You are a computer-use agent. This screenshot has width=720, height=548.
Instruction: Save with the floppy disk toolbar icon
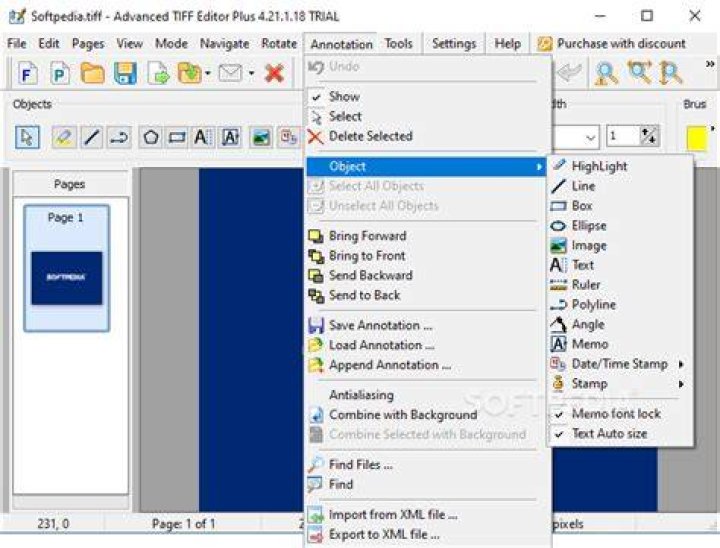pyautogui.click(x=125, y=73)
